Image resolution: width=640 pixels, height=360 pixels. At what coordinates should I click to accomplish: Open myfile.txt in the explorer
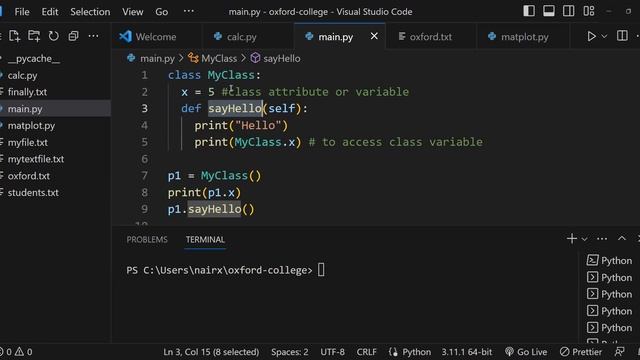[x=55, y=142]
